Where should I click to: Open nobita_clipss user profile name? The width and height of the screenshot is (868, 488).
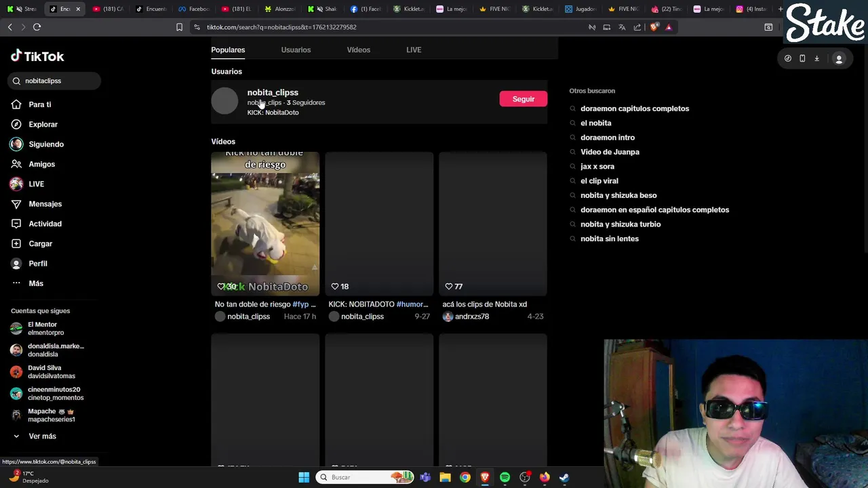point(273,92)
